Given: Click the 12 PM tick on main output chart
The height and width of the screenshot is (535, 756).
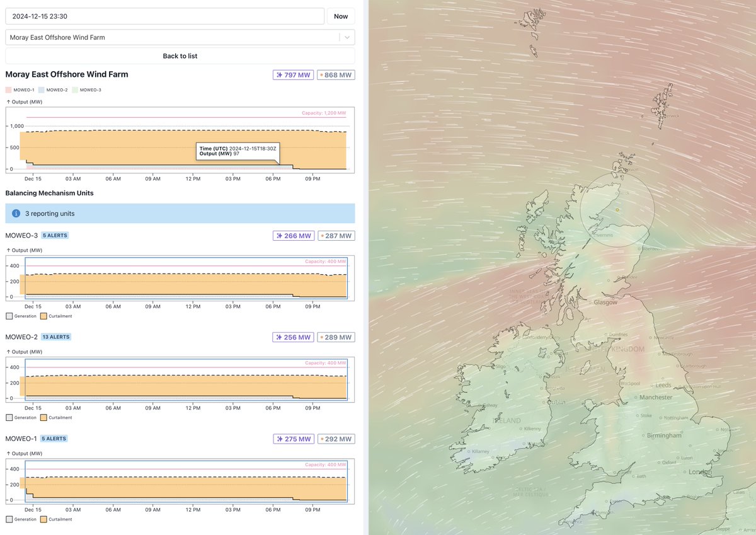Looking at the screenshot, I should pyautogui.click(x=193, y=179).
